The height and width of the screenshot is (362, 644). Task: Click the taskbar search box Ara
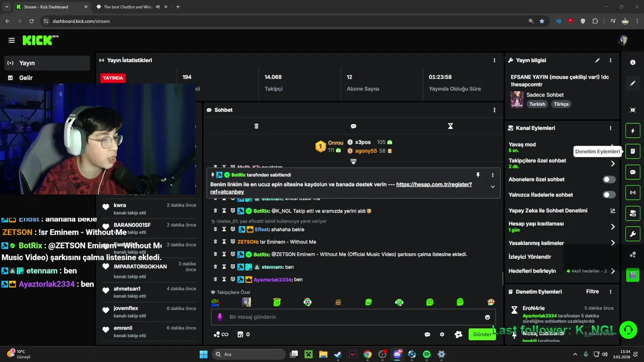tap(249, 354)
